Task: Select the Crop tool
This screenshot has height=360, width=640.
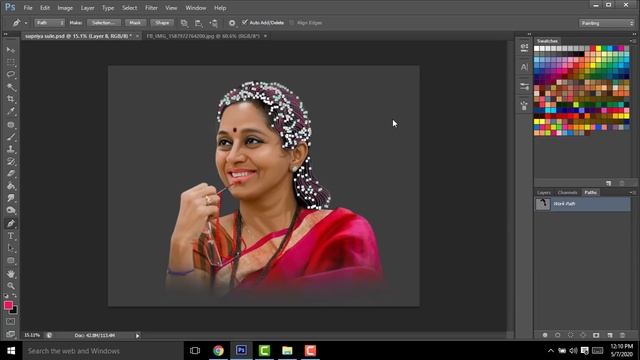Action: point(11,99)
